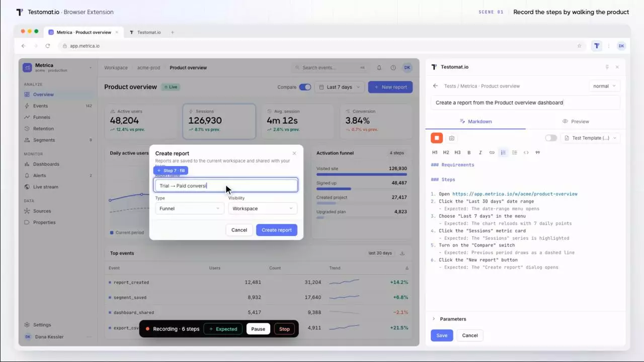Toggle the numbered list format
644x362 pixels.
click(503, 152)
